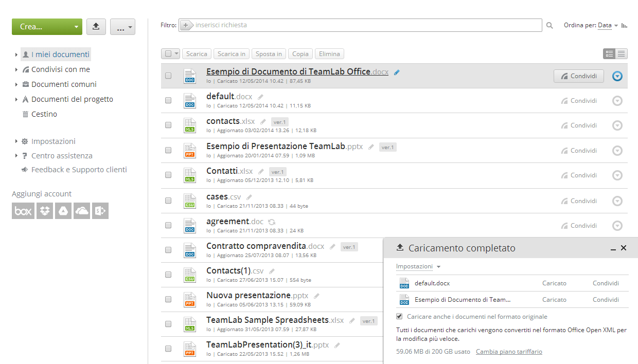Edit contacts.xlsx using its pencil icon
Viewport: 638px width, 364px height.
pyautogui.click(x=263, y=122)
